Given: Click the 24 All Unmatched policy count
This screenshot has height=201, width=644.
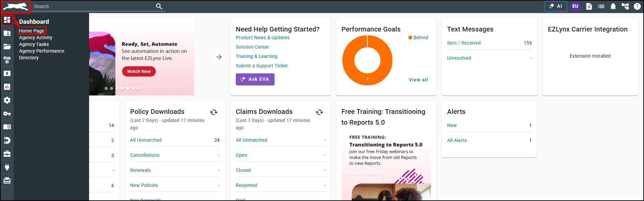Looking at the screenshot, I should point(217,140).
